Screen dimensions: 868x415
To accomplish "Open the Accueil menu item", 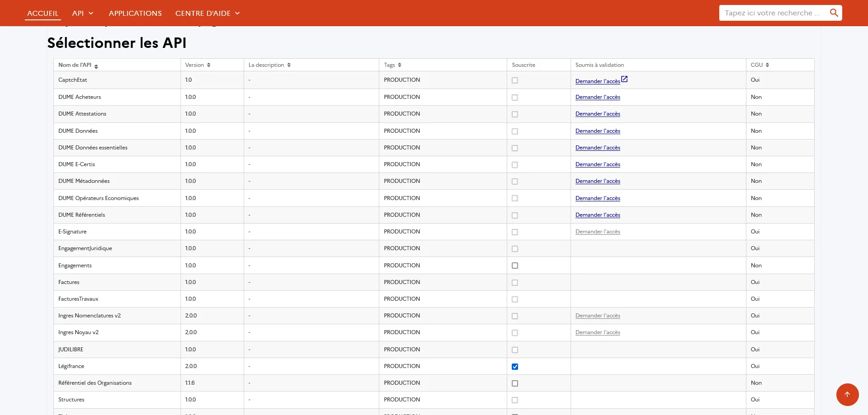I will (x=43, y=14).
